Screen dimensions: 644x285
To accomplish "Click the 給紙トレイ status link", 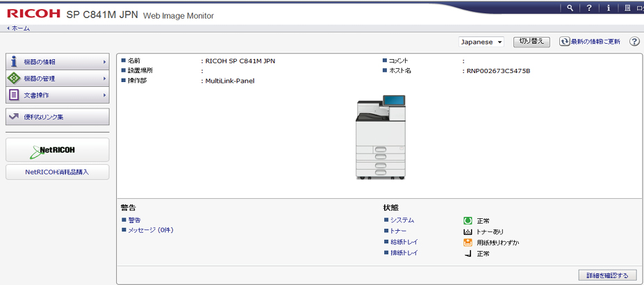I will click(x=404, y=242).
